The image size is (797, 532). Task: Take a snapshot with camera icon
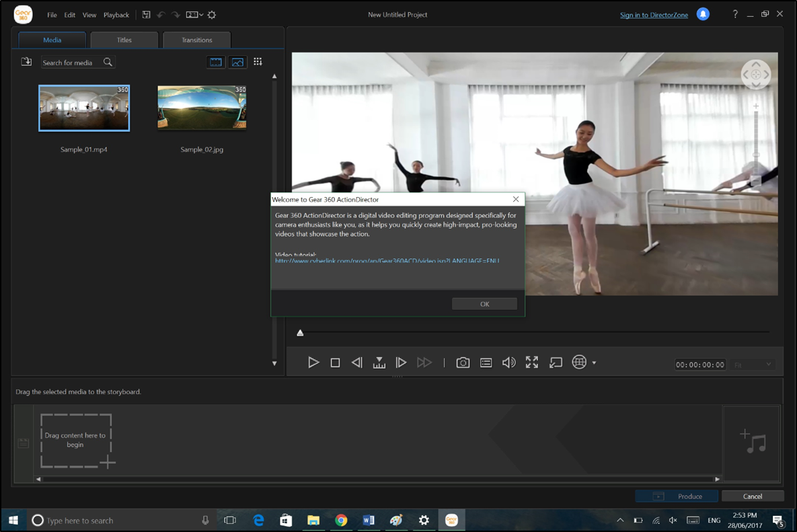click(463, 363)
